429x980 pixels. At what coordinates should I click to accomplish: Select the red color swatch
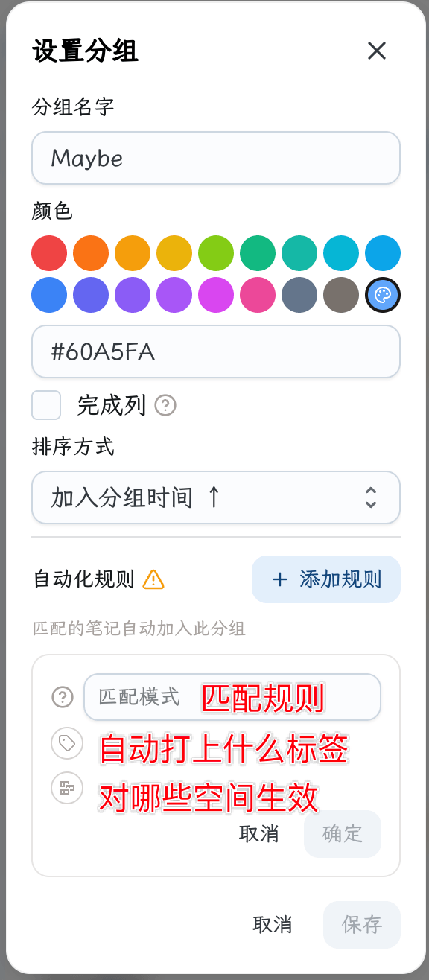(49, 253)
